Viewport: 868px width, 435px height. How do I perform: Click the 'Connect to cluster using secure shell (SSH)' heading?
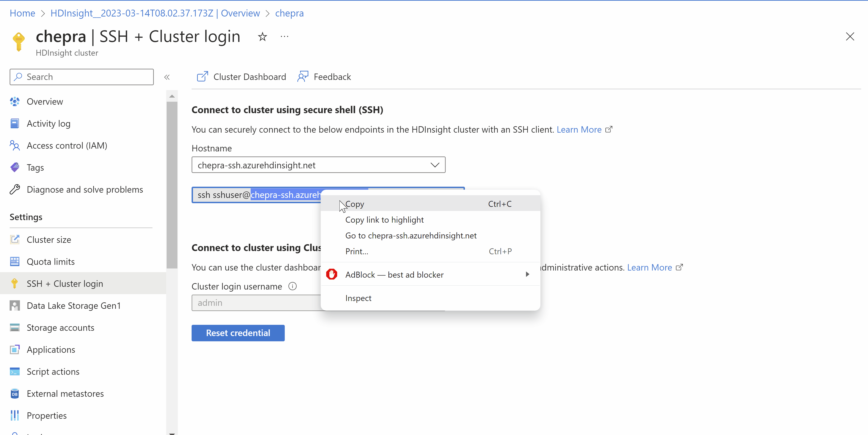(287, 110)
